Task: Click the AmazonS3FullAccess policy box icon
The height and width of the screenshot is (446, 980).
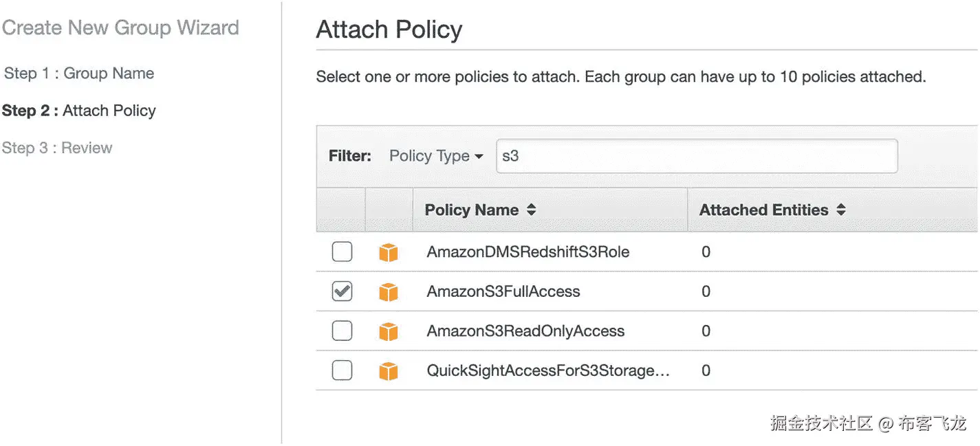Action: click(x=389, y=292)
